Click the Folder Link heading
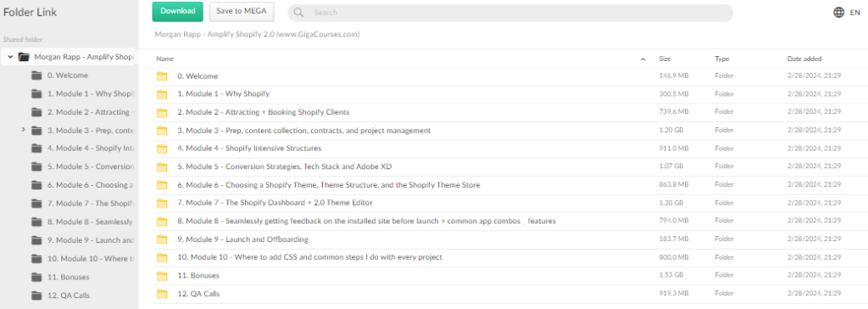The height and width of the screenshot is (309, 868). tap(30, 12)
